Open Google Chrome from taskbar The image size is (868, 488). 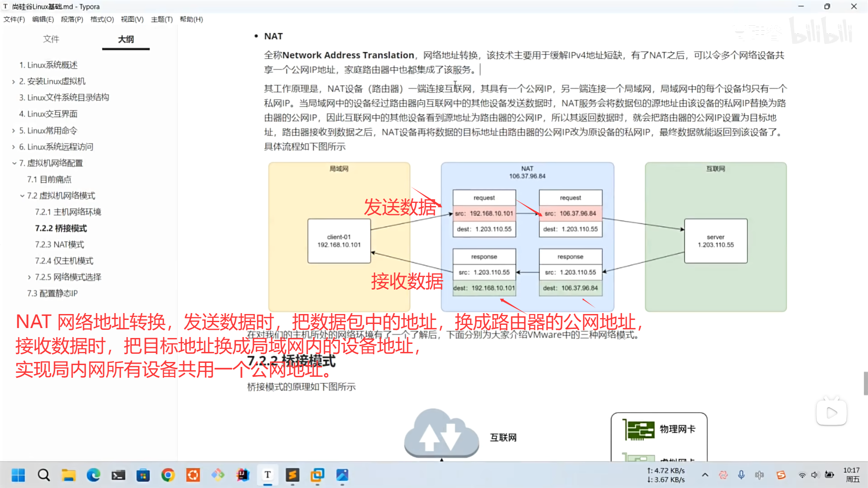168,475
